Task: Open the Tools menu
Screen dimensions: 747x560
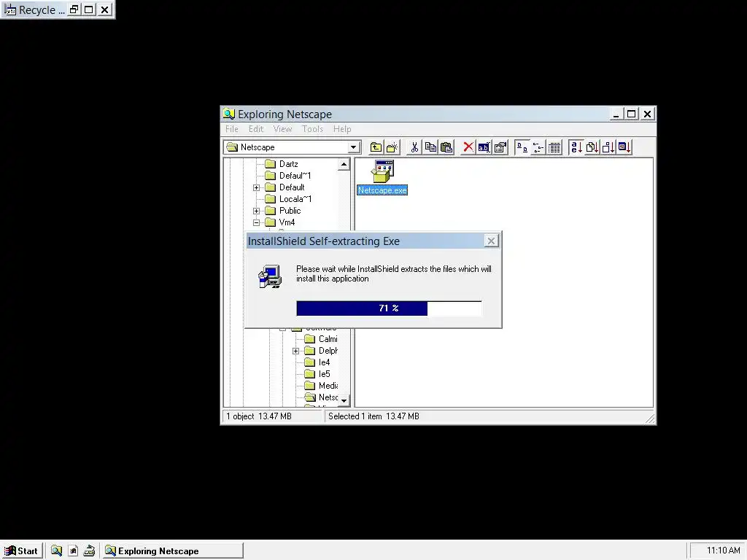Action: [x=312, y=129]
